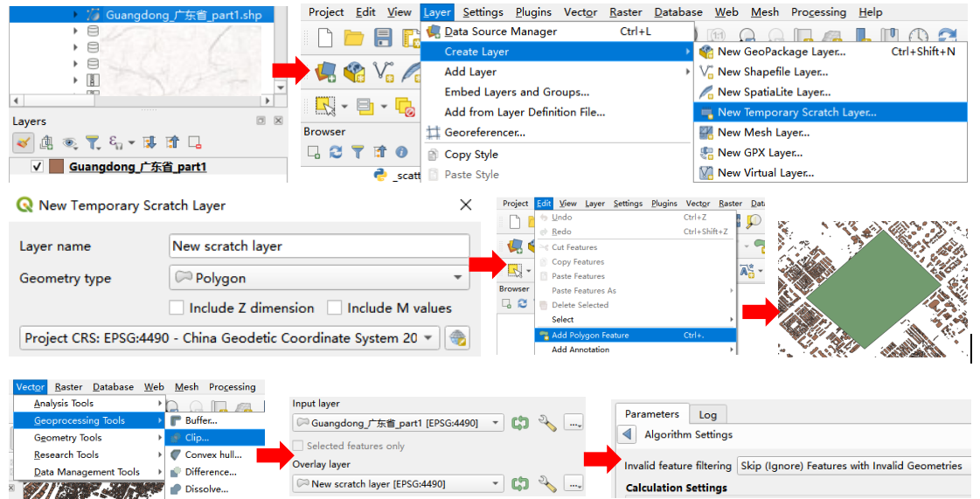Open dropdown arrow beside Filter by Expression icon
This screenshot has height=499, width=980.
point(131,143)
